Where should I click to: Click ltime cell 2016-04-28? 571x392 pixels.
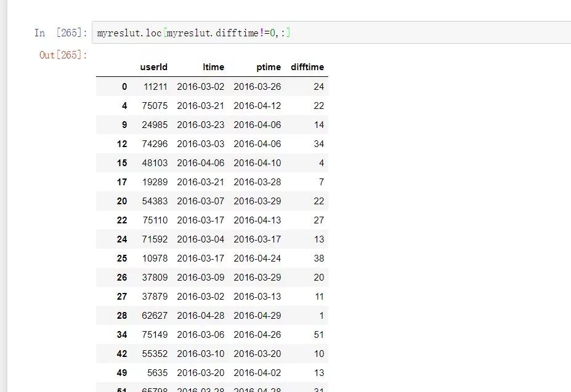[x=201, y=316]
